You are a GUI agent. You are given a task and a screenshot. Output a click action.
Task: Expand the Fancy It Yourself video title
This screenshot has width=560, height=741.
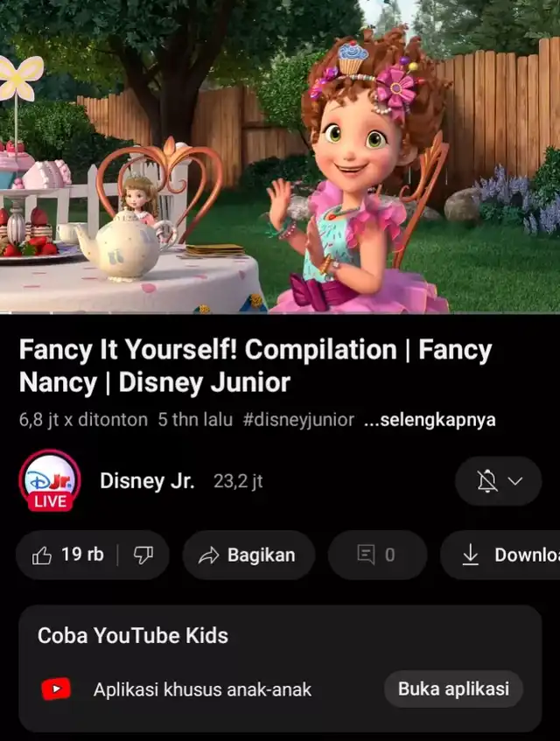[255, 366]
